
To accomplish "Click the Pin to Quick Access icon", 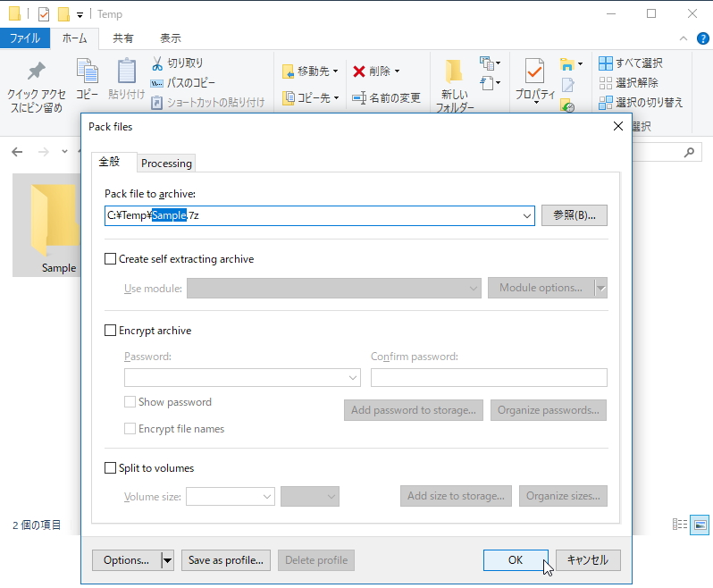I will coord(37,71).
